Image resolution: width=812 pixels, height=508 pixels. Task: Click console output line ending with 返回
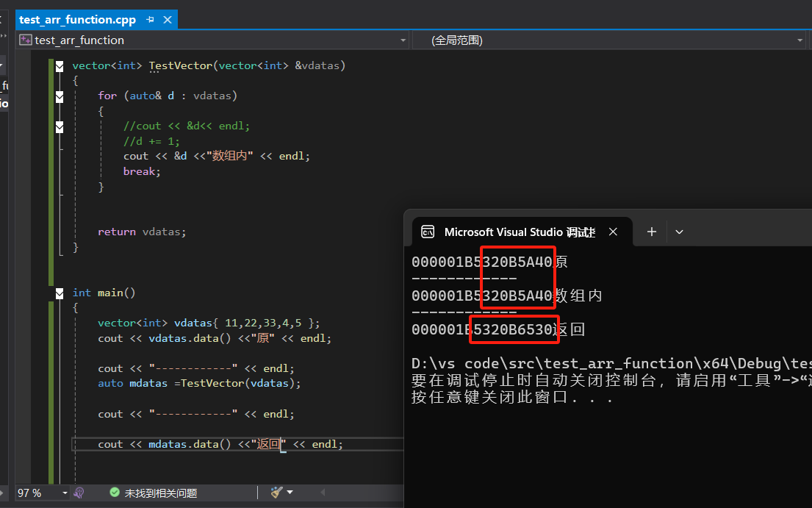tap(498, 329)
